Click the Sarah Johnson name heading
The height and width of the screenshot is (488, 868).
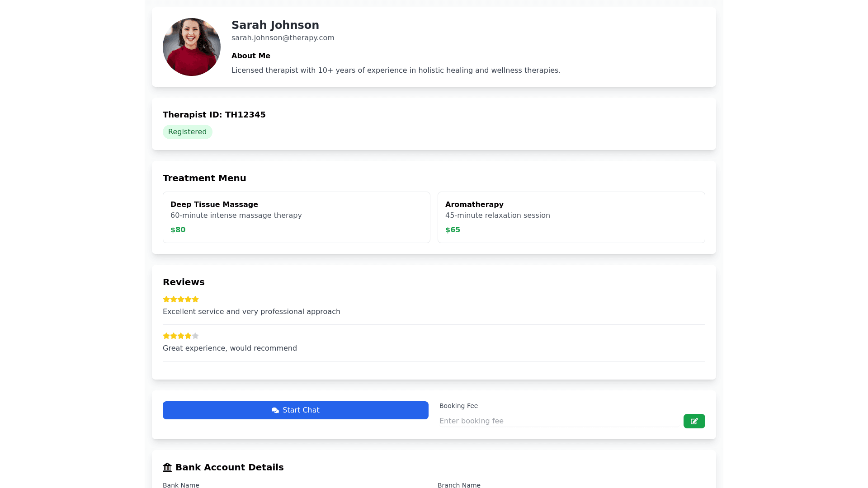tap(275, 25)
